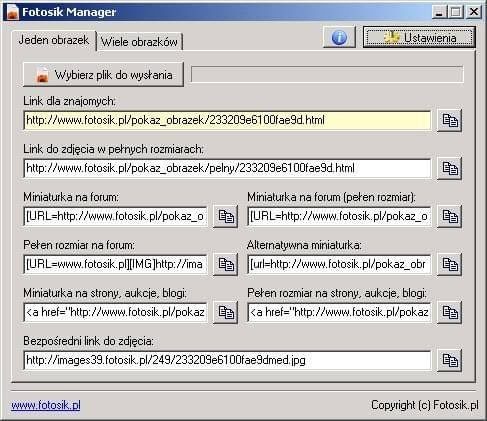Click the 'Bezpośredni link do zdjęcia:' label

tap(88, 341)
